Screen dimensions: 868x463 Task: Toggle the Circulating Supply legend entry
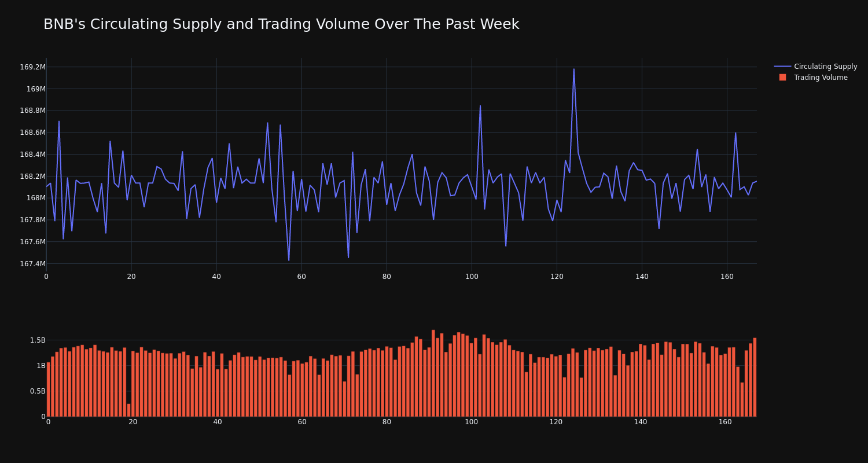point(815,67)
